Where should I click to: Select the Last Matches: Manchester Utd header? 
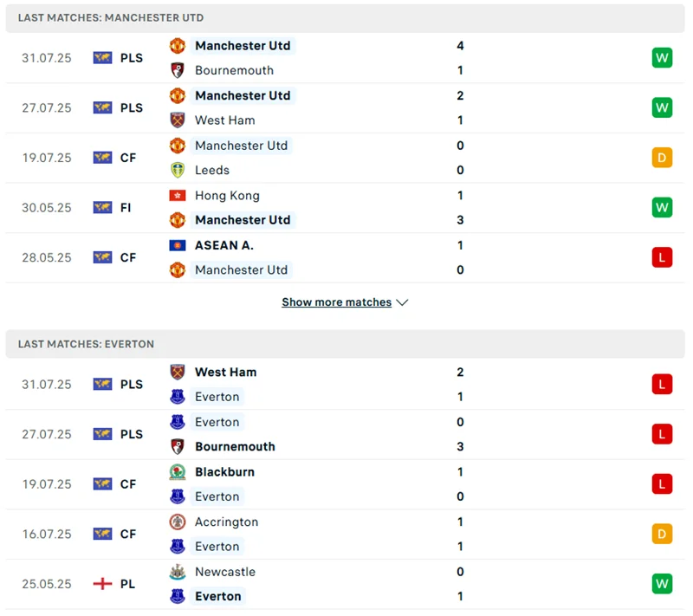pyautogui.click(x=111, y=17)
